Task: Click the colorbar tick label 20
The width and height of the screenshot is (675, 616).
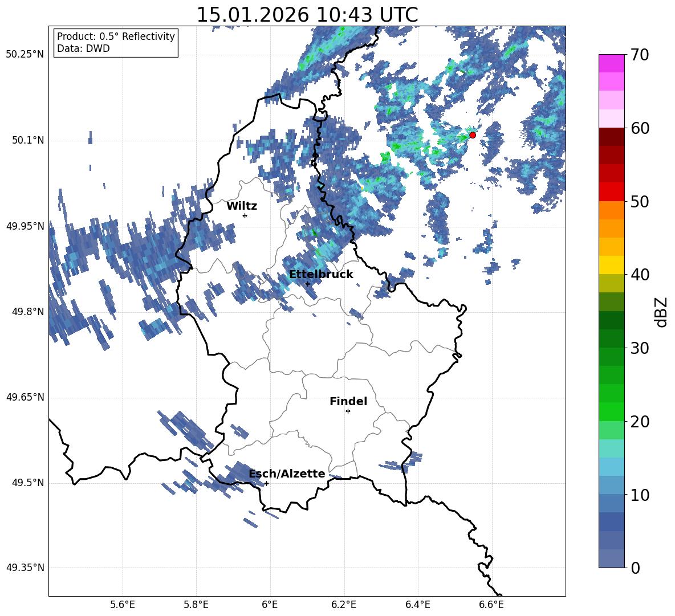Action: tap(640, 422)
